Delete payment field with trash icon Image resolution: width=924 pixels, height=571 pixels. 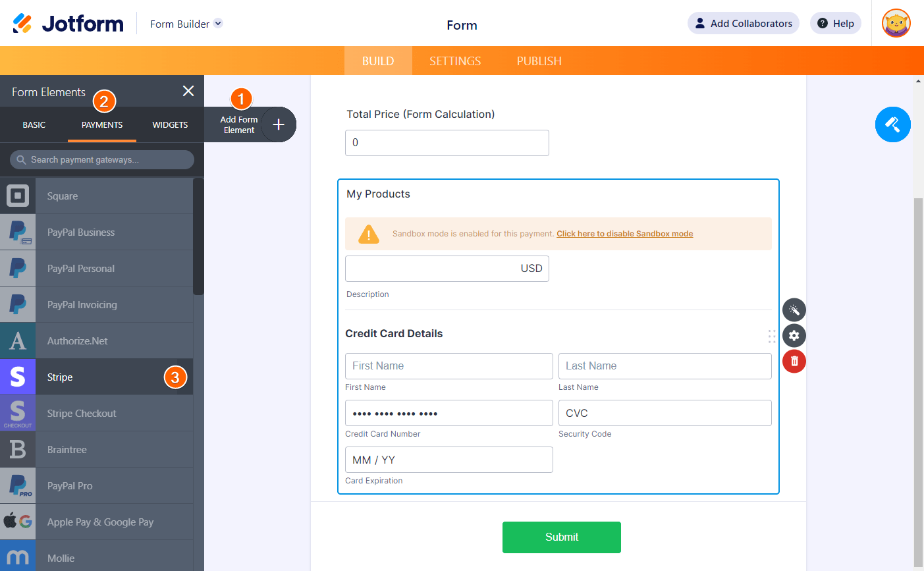(794, 361)
